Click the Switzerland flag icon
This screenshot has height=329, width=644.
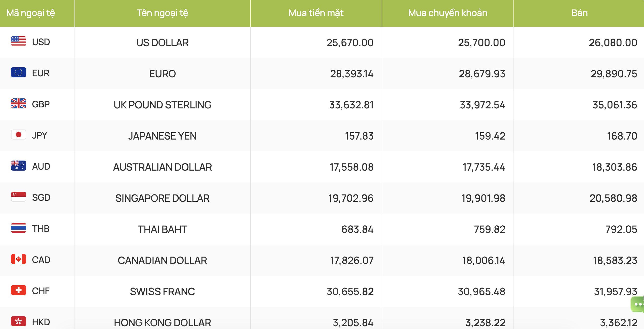click(18, 290)
